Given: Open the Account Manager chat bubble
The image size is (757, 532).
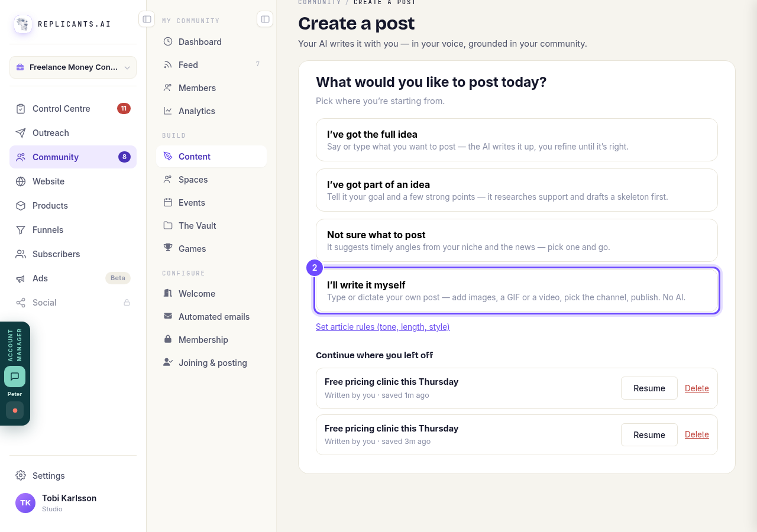Looking at the screenshot, I should click(15, 377).
